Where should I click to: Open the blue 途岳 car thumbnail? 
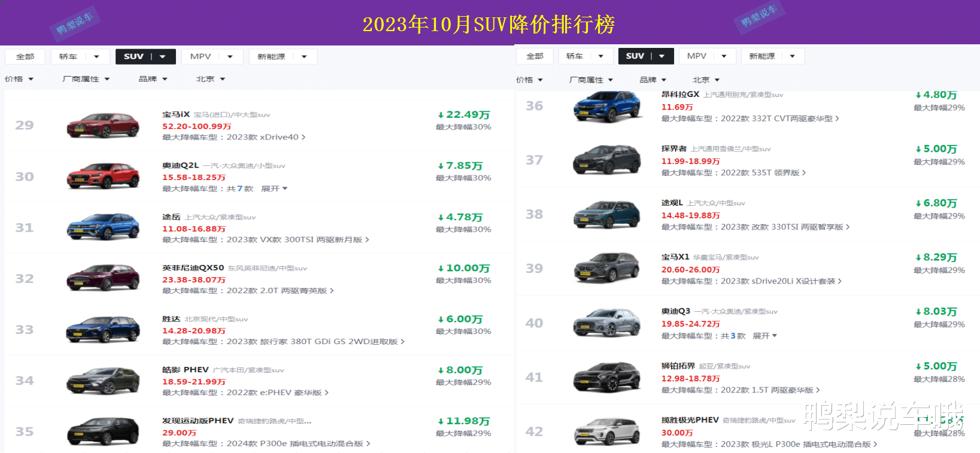point(103,227)
